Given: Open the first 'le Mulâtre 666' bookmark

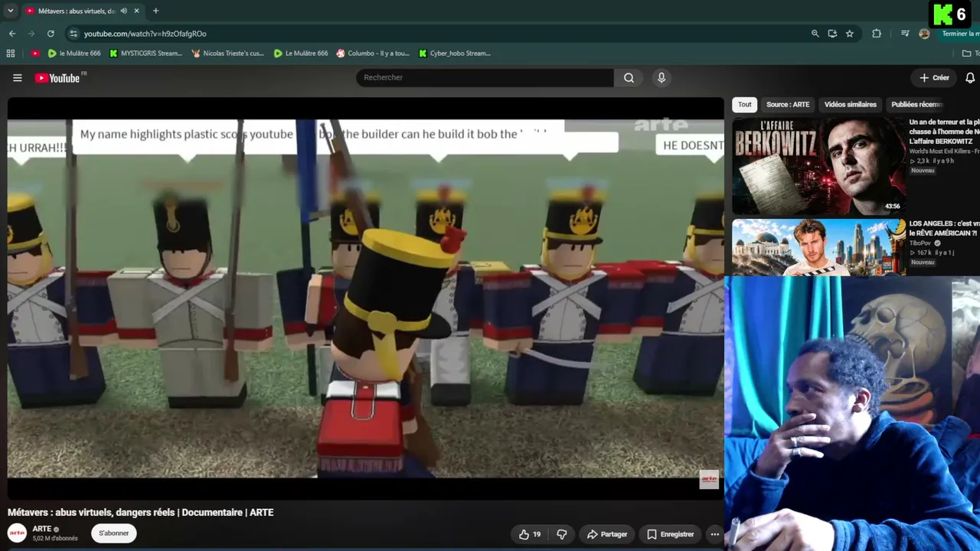Looking at the screenshot, I should (74, 54).
